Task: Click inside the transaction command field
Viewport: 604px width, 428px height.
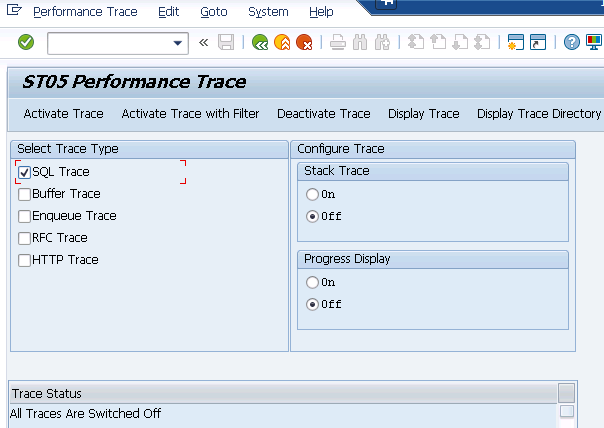Action: point(108,42)
